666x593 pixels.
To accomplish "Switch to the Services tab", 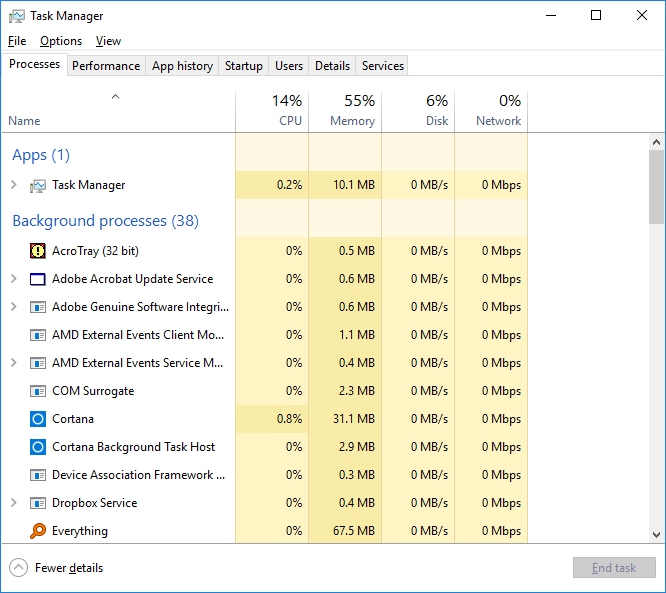I will 382,66.
